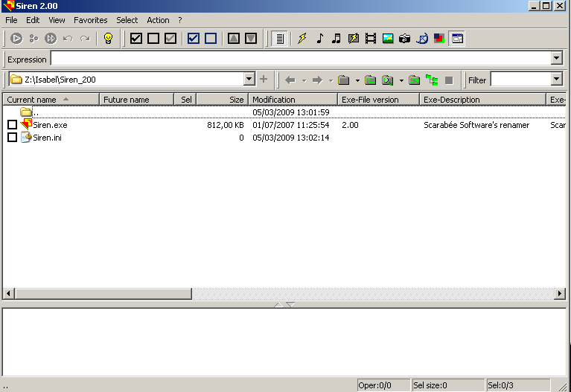Open the back history dropdown arrow
571x392 pixels.
[304, 80]
